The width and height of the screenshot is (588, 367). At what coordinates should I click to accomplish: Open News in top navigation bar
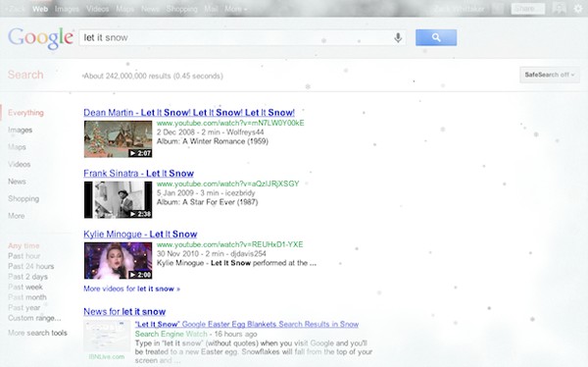click(150, 9)
